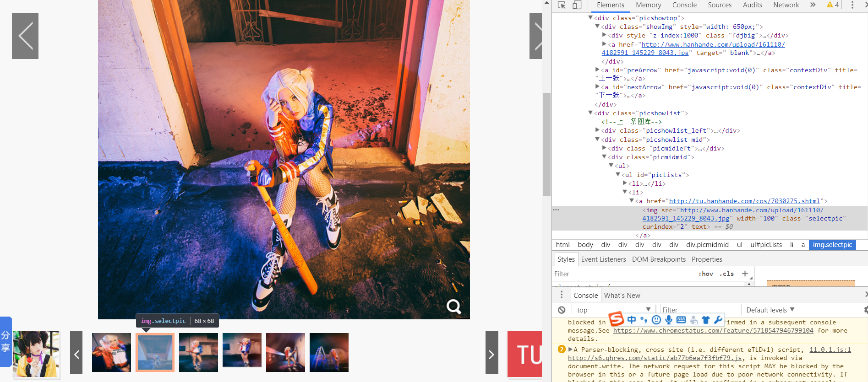868x382 pixels.
Task: Toggle the :hov element state button
Action: tap(706, 274)
